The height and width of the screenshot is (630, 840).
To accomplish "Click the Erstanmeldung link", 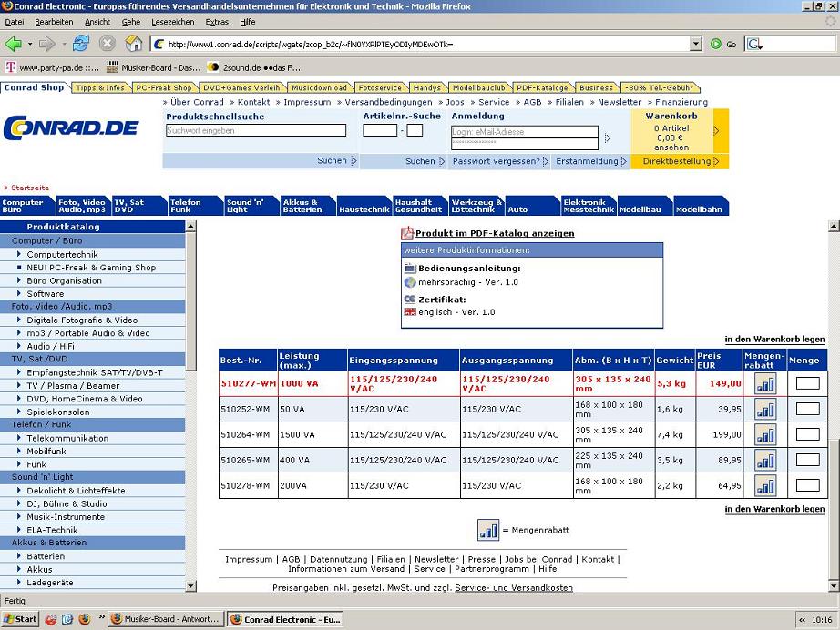I will pyautogui.click(x=587, y=161).
